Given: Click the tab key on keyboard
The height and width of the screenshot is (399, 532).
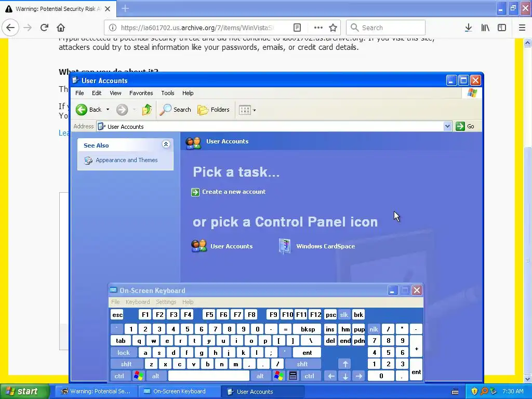Looking at the screenshot, I should [x=121, y=341].
